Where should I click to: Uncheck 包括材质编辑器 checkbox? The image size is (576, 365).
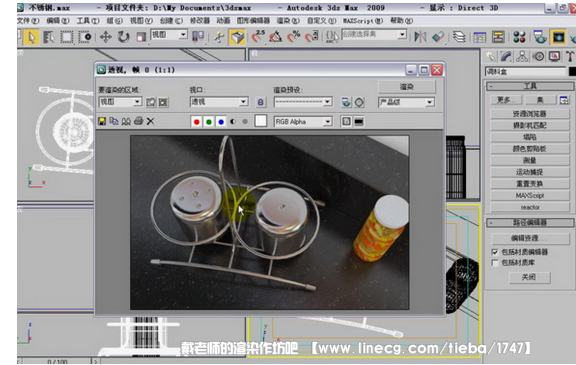coord(495,252)
